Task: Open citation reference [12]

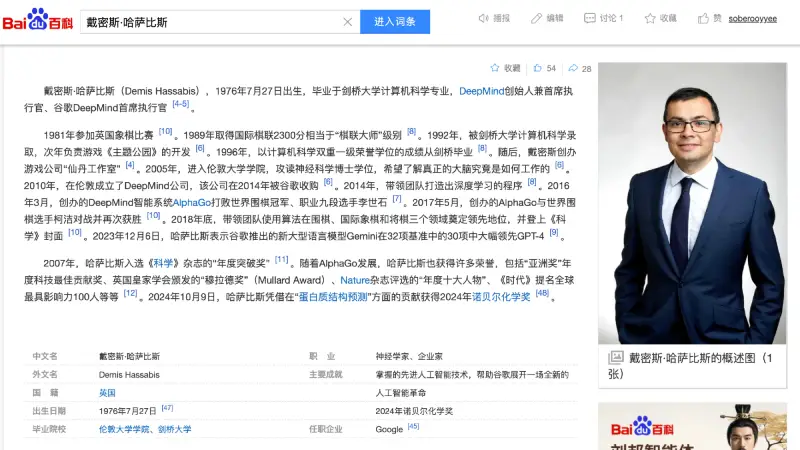Action: [131, 293]
